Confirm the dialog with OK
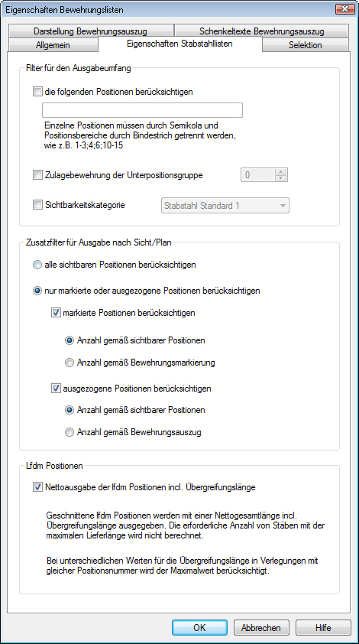 [199, 628]
